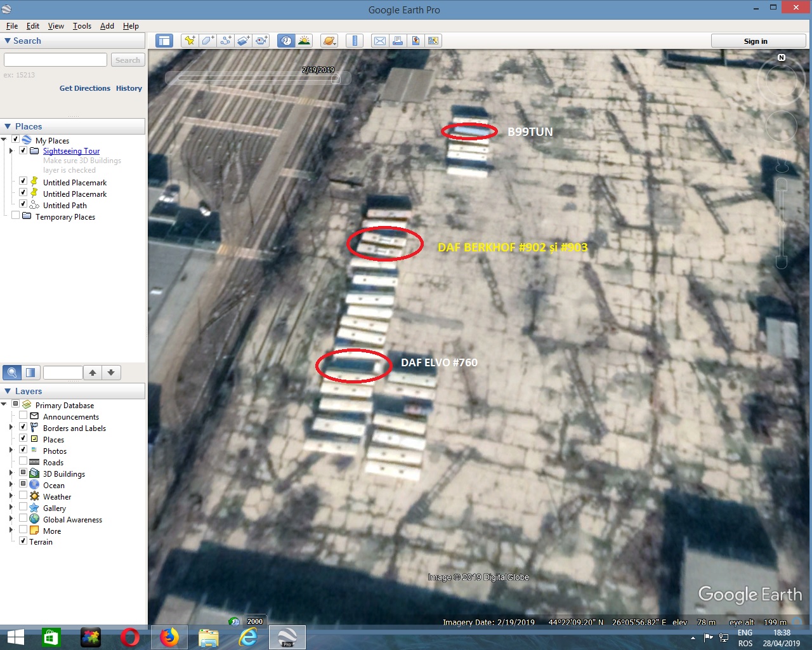812x650 pixels.
Task: Open the Tools menu
Action: [x=82, y=26]
